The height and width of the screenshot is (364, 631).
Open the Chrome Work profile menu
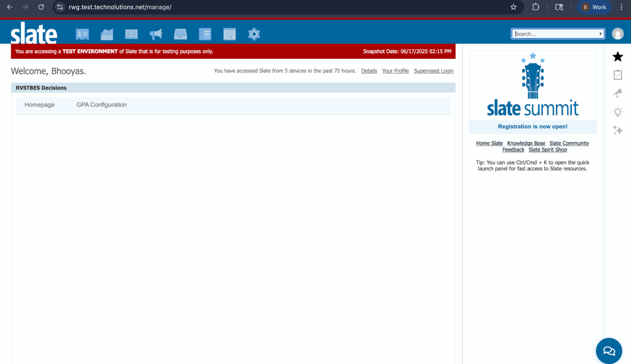(594, 7)
